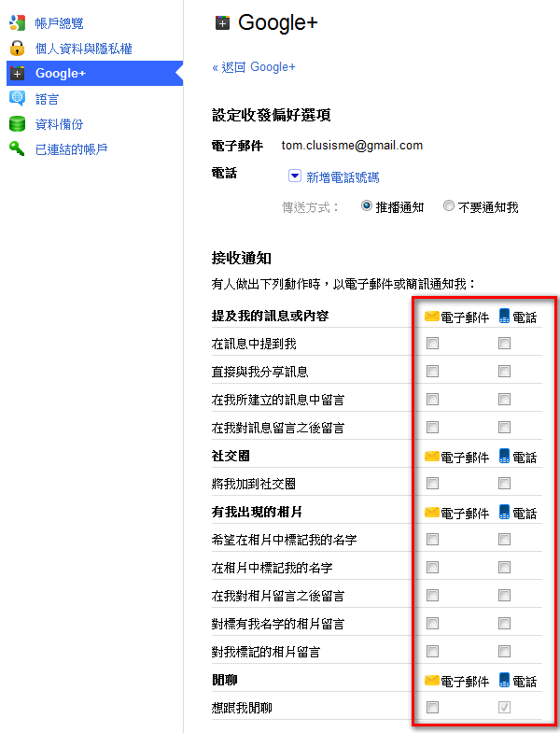Image resolution: width=560 pixels, height=733 pixels.
Task: Check phone box for 將我加到社交圈
Action: (x=504, y=484)
